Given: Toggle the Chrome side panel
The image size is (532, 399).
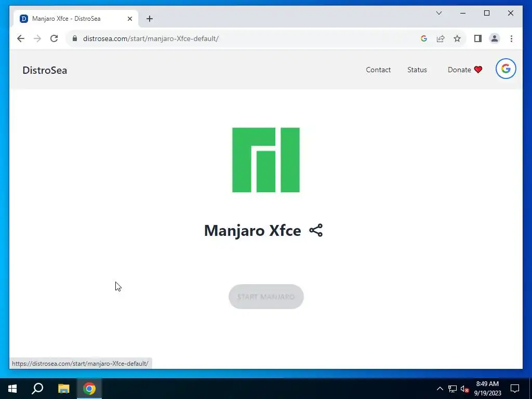Looking at the screenshot, I should [478, 38].
